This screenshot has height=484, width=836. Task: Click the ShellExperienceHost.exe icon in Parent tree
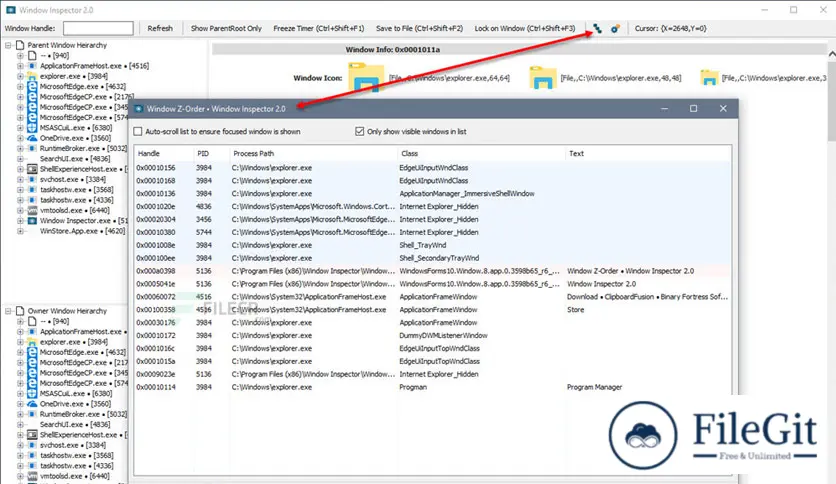click(x=32, y=169)
